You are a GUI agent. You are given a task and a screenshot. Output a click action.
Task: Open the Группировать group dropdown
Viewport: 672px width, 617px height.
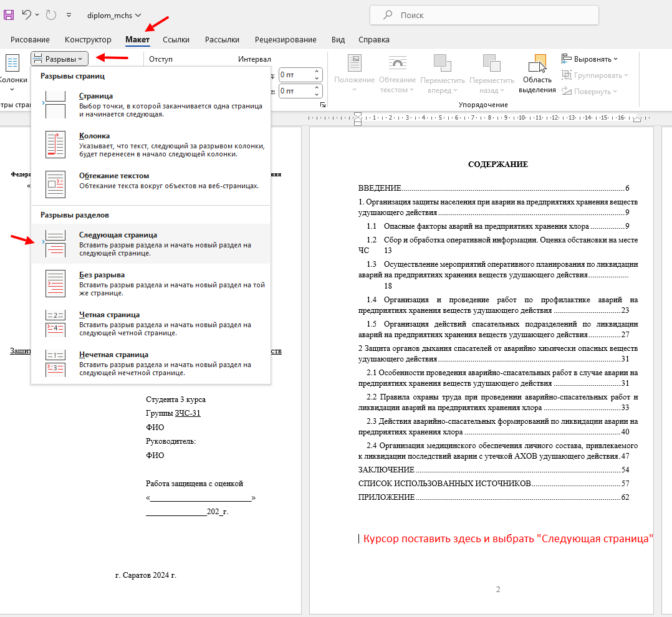[595, 75]
